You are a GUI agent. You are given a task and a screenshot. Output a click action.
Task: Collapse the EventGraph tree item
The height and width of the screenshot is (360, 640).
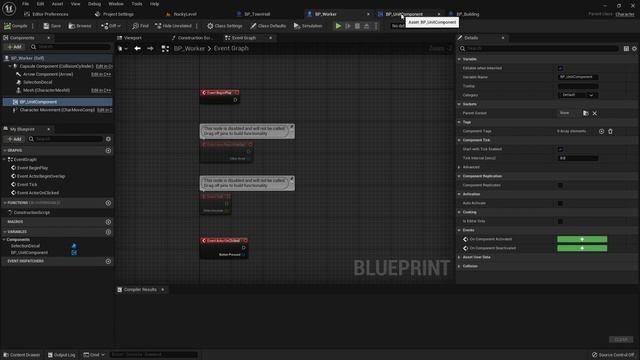[x=4, y=160]
